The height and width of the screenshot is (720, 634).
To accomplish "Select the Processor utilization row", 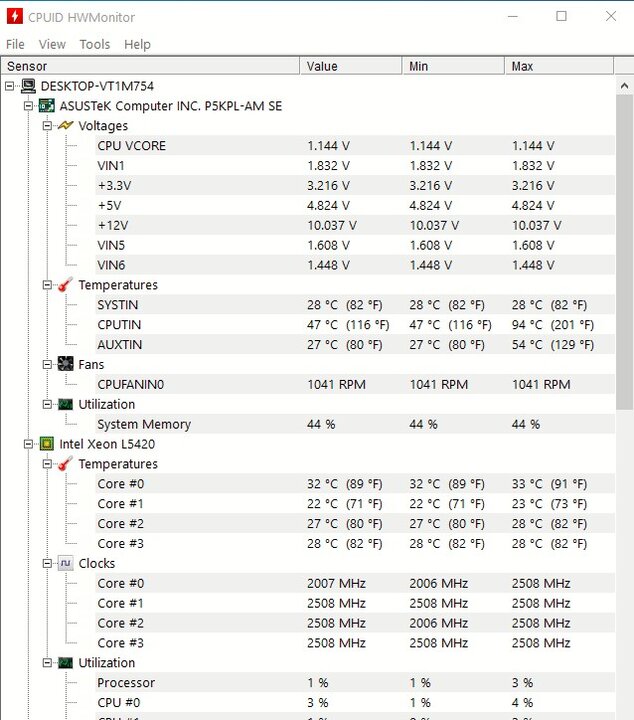I will [354, 683].
